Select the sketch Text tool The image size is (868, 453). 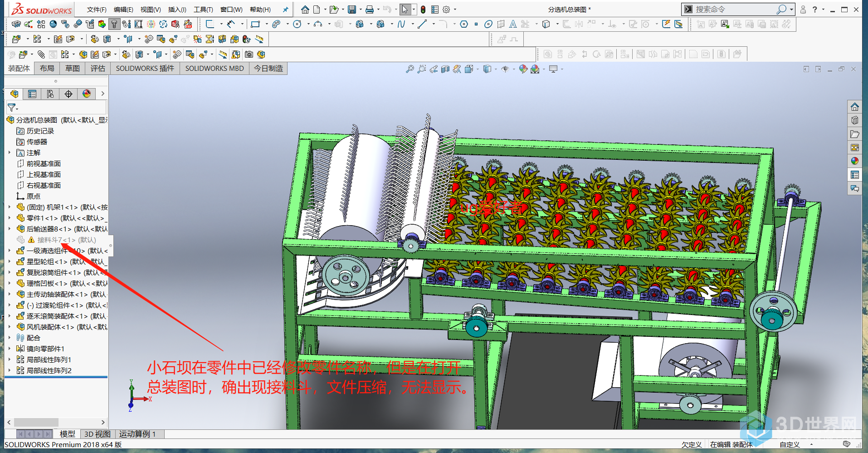click(x=513, y=25)
